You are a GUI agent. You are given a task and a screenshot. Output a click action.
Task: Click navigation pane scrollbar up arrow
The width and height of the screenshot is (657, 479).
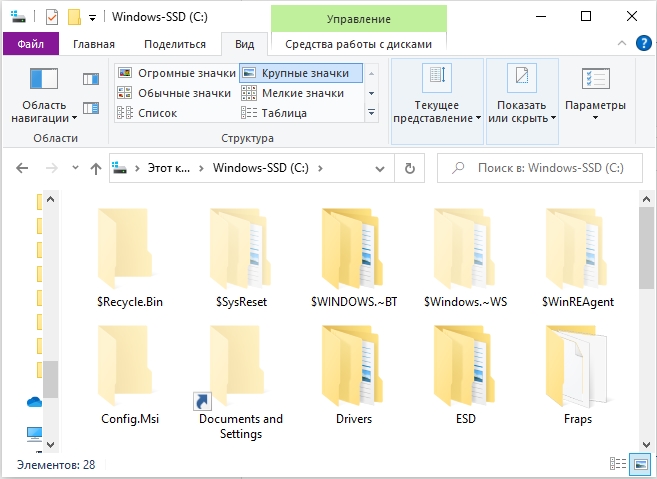50,199
